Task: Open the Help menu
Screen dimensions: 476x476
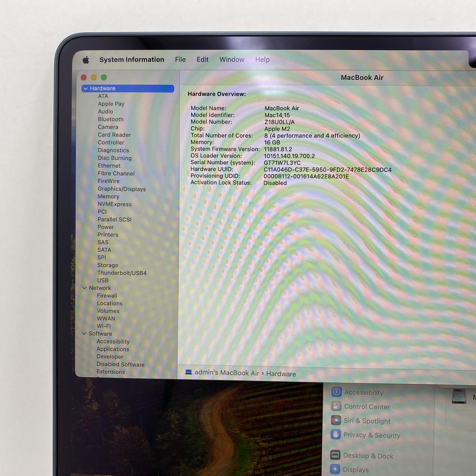Action: (x=262, y=59)
